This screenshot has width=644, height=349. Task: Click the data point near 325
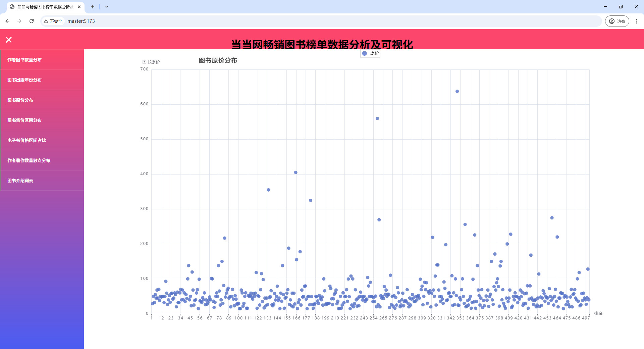click(311, 200)
